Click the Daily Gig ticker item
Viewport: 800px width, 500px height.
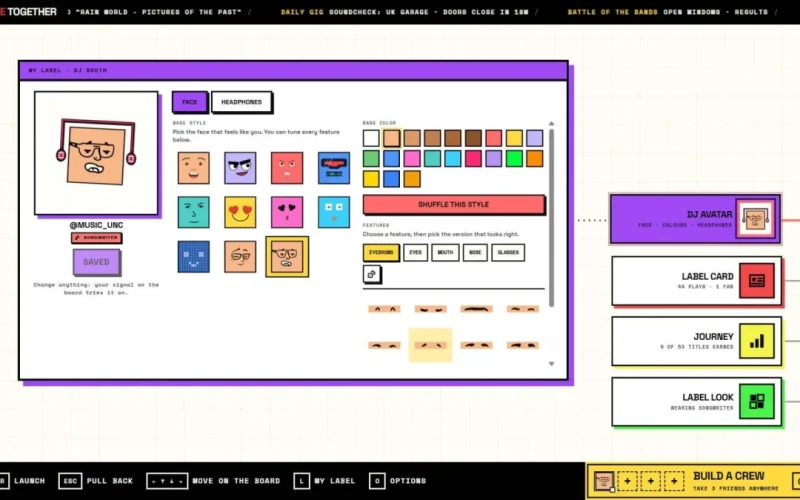(x=405, y=12)
